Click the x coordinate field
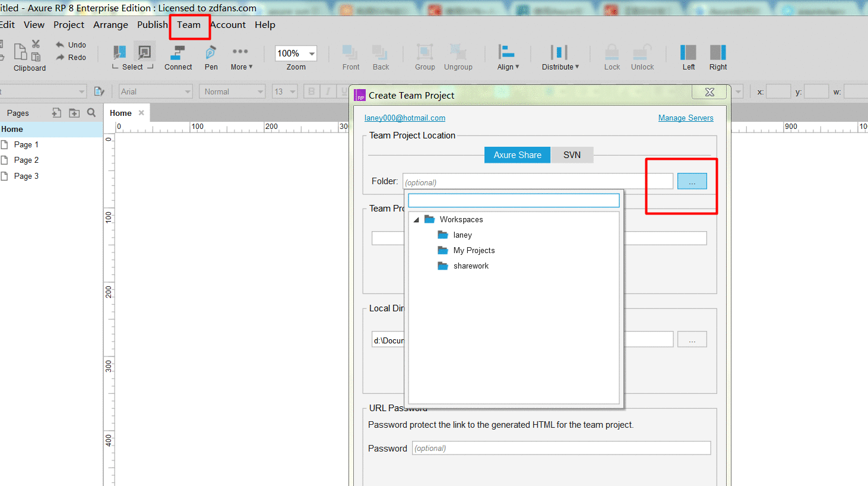The height and width of the screenshot is (486, 868). 778,91
